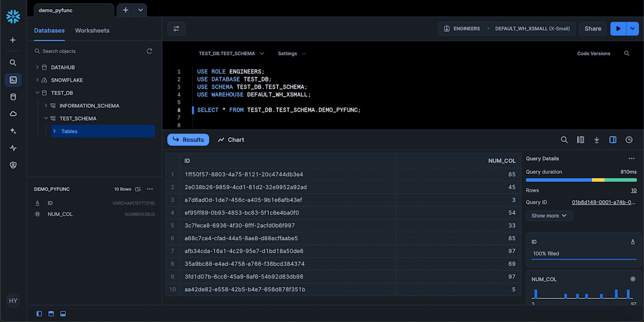This screenshot has width=644, height=322.
Task: Open the DEMO_PYFUNC table preview icon
Action: point(138,189)
